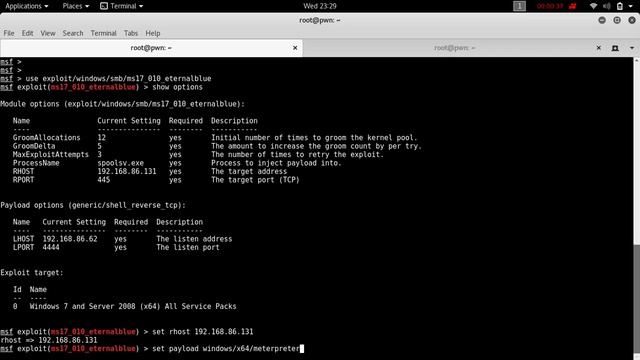The image size is (640, 360).
Task: Close the second root@pwn tab
Action: 598,48
